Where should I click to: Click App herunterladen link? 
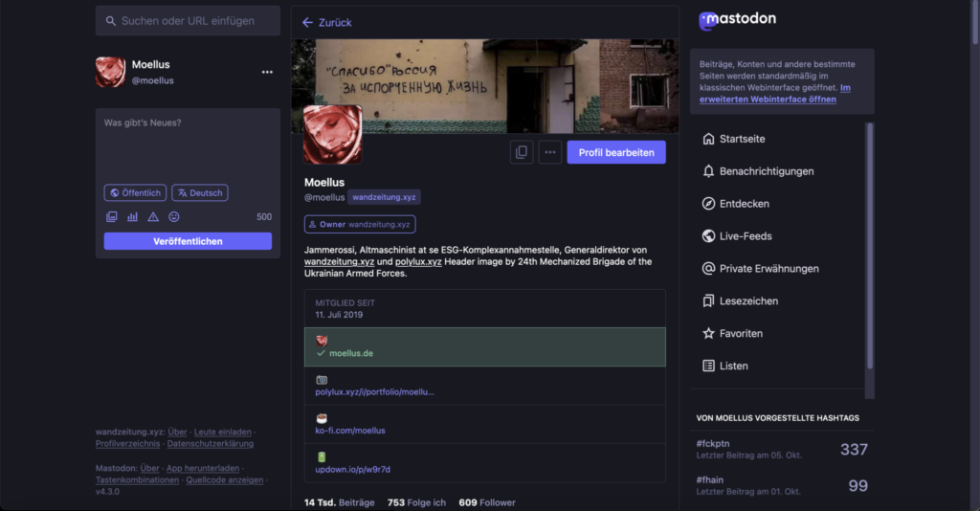(203, 468)
